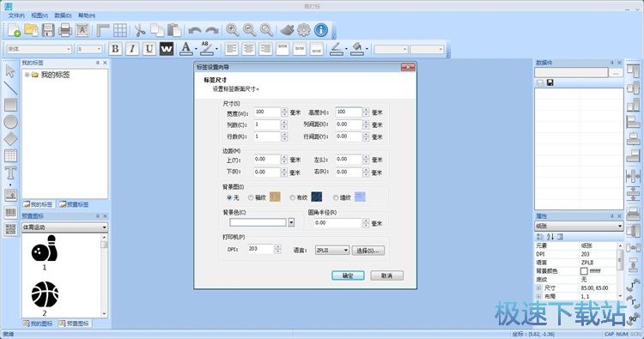Toggle left text alignment button

(232, 49)
